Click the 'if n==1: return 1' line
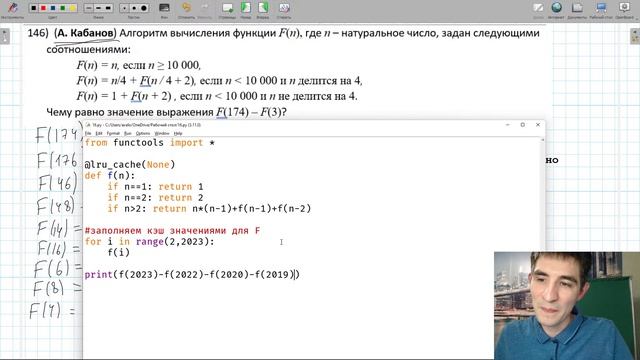 [155, 187]
